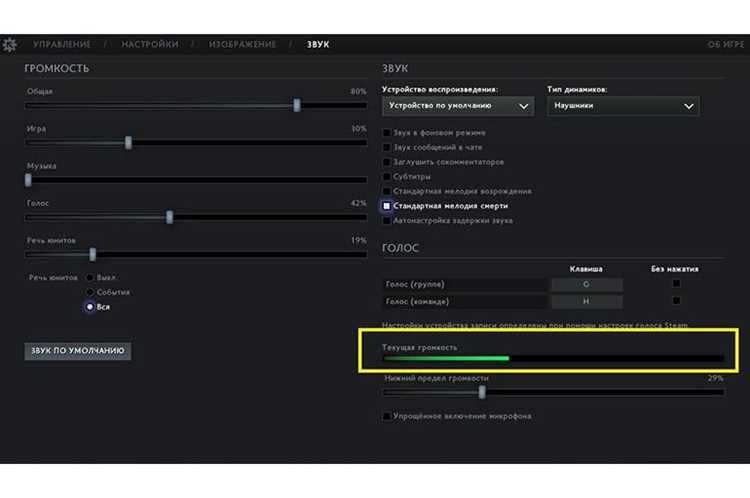Open the ОБ ИГРЕ link

[x=726, y=44]
